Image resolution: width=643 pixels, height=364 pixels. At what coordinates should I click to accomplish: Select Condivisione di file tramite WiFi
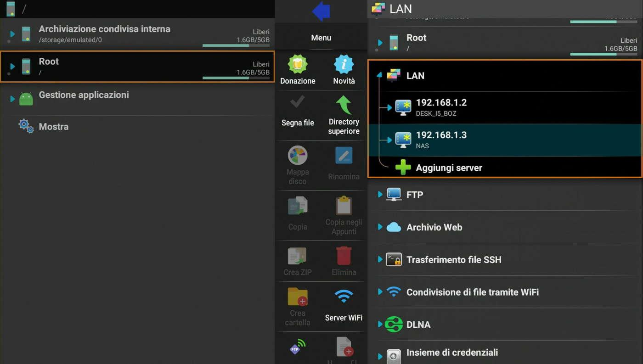pos(505,292)
